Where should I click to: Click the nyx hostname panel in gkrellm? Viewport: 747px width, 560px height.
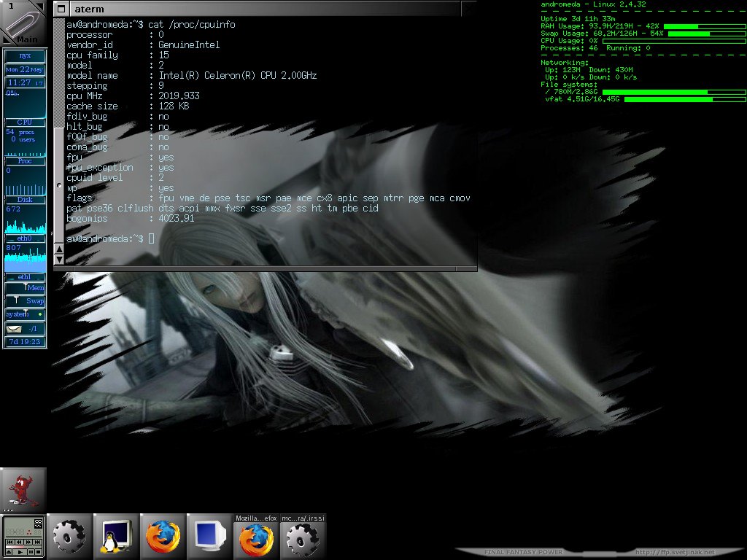25,55
